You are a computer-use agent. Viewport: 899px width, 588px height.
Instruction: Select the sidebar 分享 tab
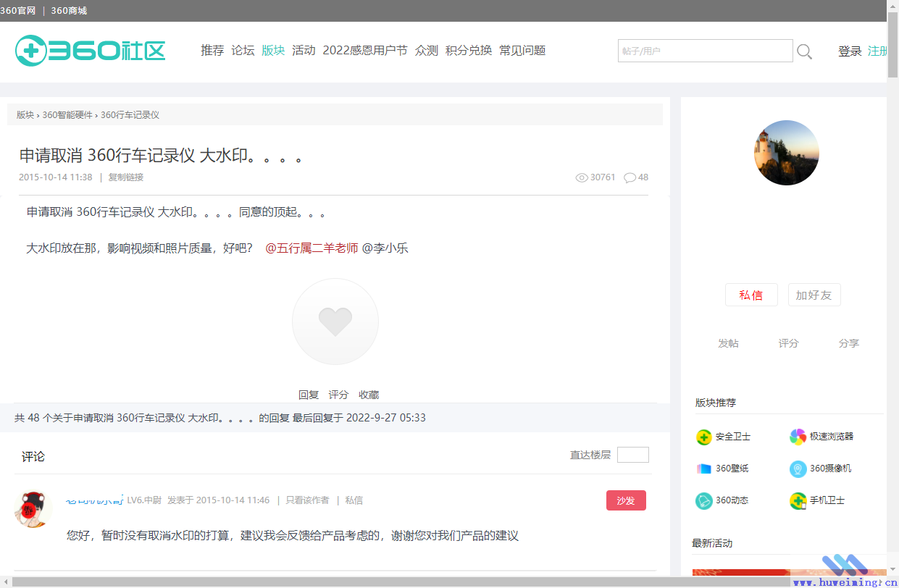click(849, 343)
